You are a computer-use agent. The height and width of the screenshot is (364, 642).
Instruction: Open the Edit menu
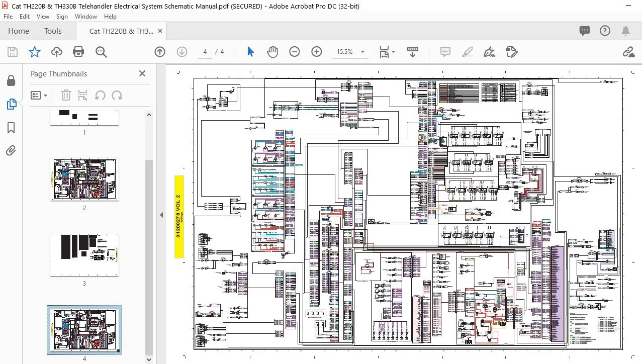tap(25, 17)
